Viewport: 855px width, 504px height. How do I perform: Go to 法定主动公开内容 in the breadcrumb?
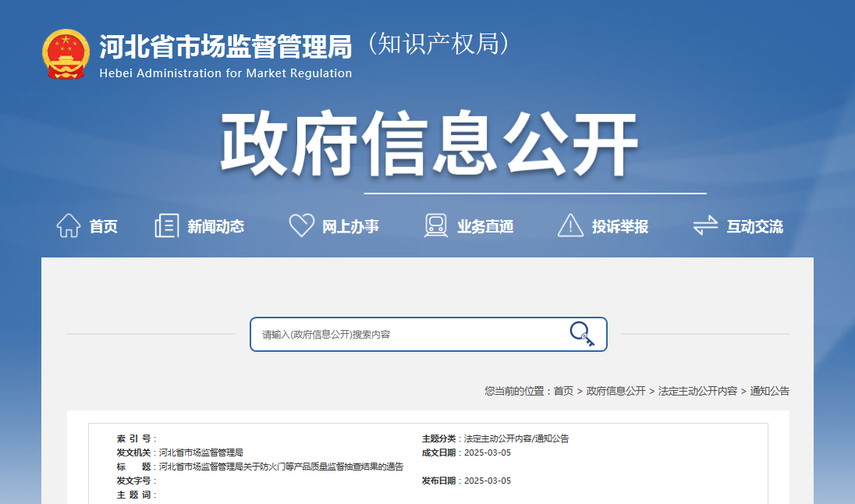coord(697,391)
